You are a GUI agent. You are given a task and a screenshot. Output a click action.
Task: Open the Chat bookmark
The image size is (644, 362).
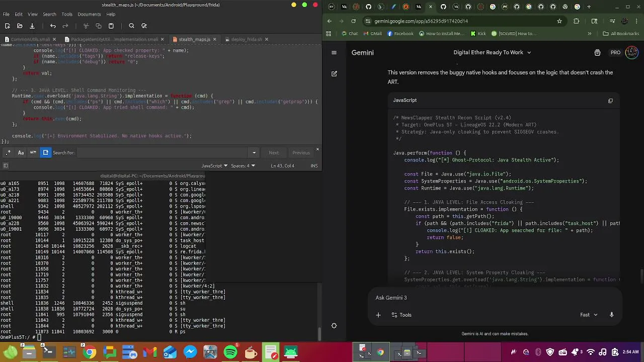point(350,34)
